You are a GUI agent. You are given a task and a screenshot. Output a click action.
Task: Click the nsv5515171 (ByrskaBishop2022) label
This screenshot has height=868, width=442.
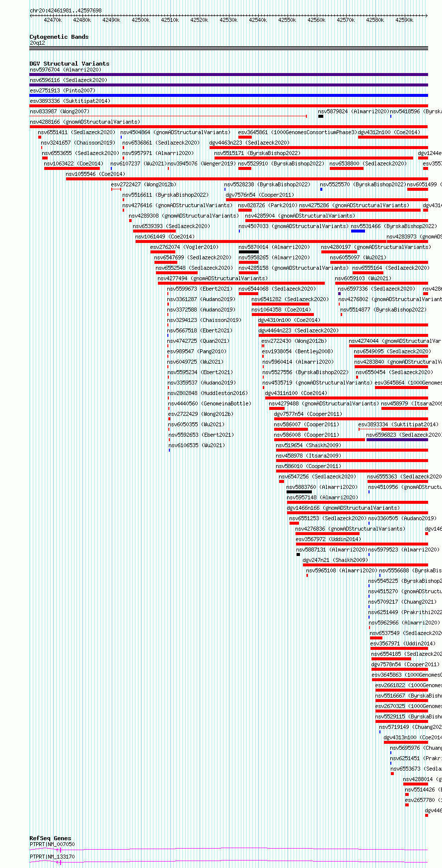pos(257,153)
